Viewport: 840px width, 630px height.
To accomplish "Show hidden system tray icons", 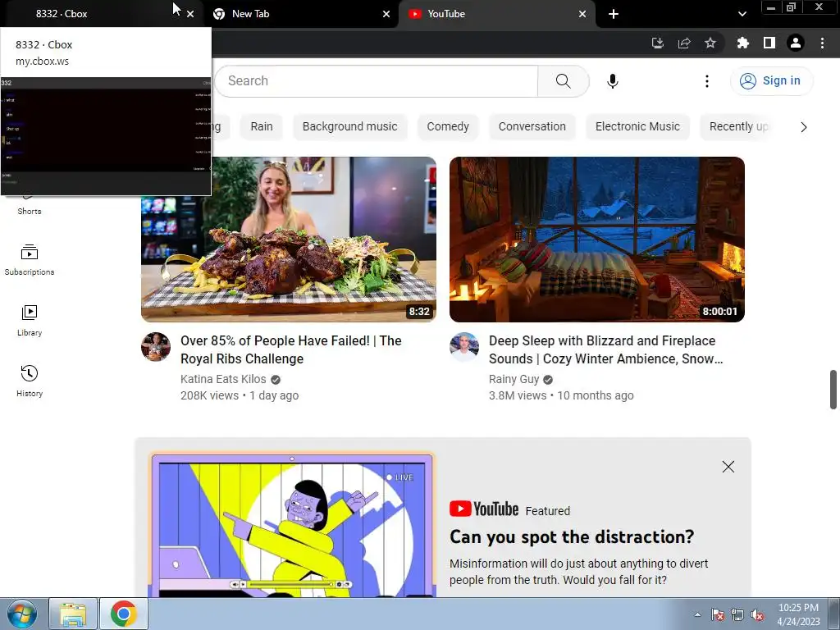I will coord(697,614).
